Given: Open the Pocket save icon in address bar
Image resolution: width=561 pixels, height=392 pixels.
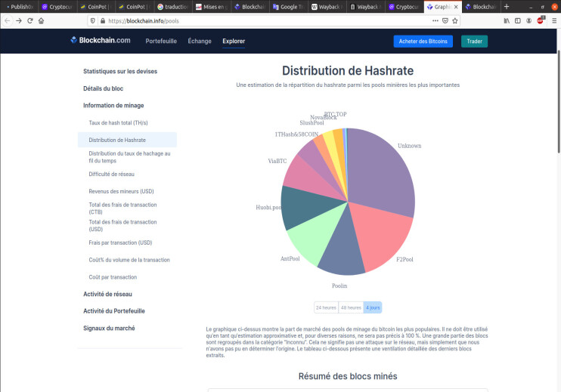Looking at the screenshot, I should (x=445, y=20).
